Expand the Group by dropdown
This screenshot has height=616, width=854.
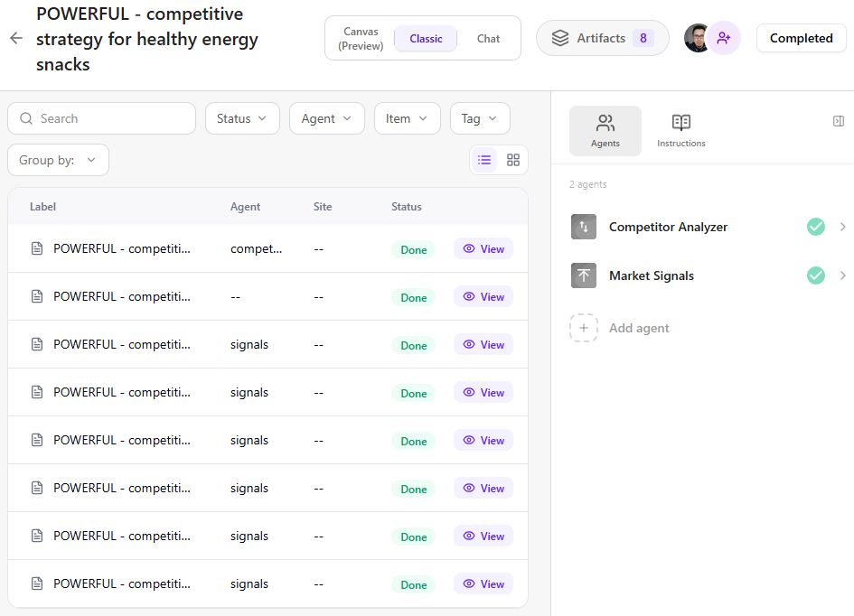(58, 160)
